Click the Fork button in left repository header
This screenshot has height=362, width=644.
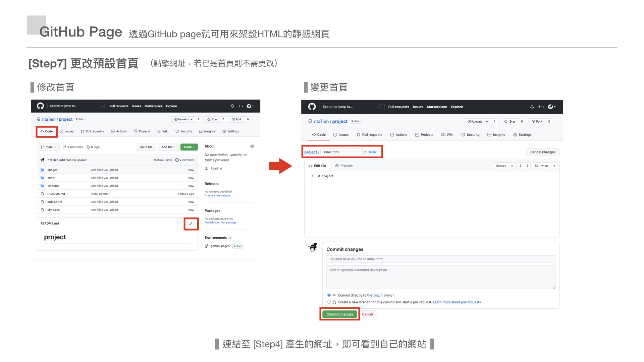pyautogui.click(x=237, y=119)
